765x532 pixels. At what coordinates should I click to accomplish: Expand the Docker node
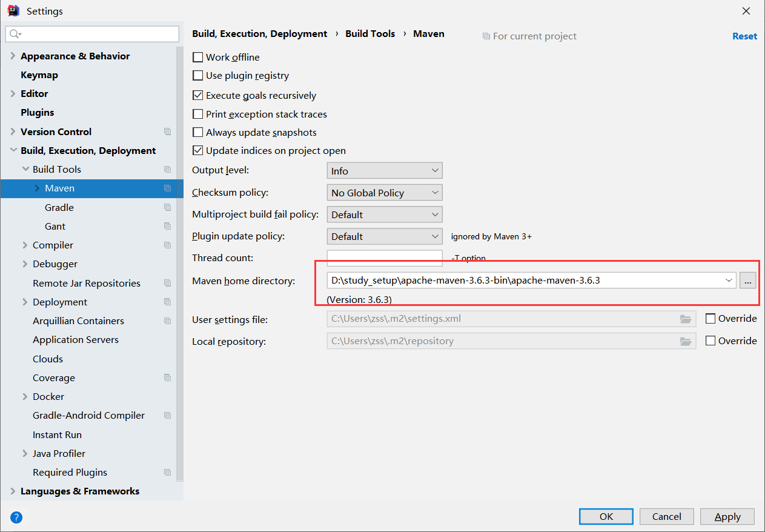pyautogui.click(x=25, y=396)
